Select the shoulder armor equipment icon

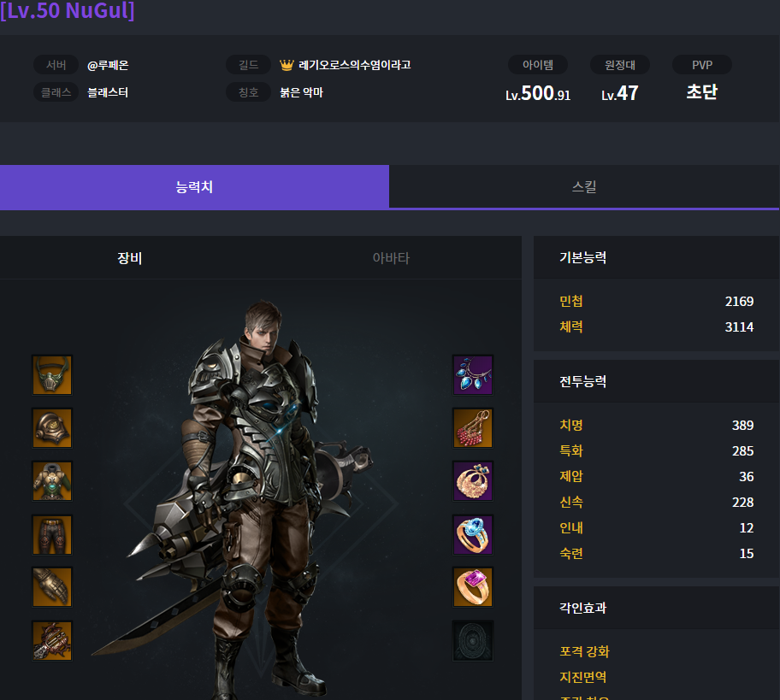click(x=52, y=428)
